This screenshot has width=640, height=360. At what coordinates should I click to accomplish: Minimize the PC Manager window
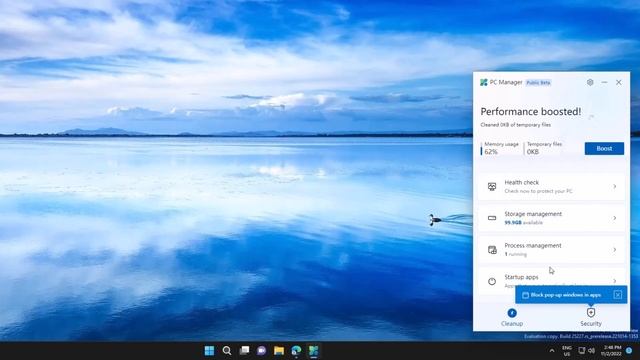coord(604,82)
